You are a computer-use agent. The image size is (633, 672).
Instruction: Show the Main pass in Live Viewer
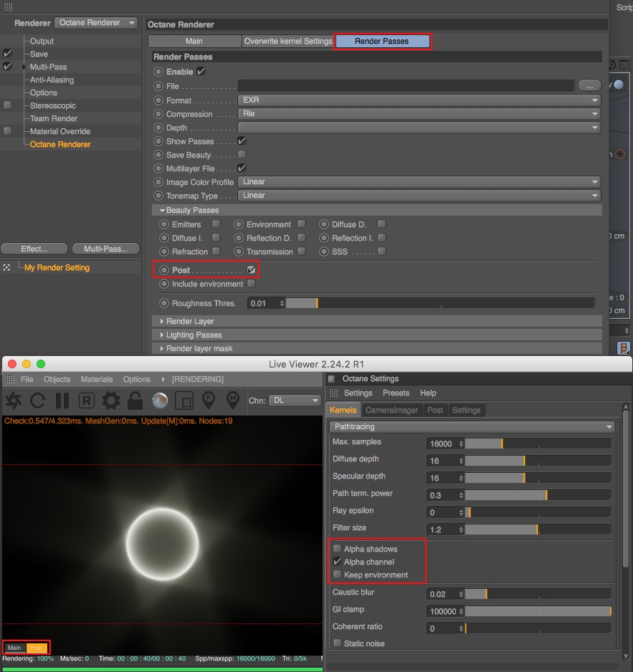click(x=14, y=648)
